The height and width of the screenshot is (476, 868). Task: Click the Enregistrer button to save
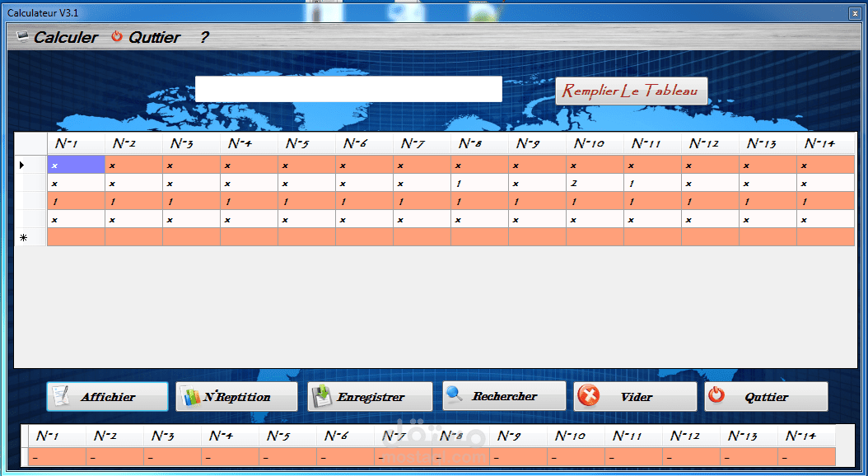(369, 396)
